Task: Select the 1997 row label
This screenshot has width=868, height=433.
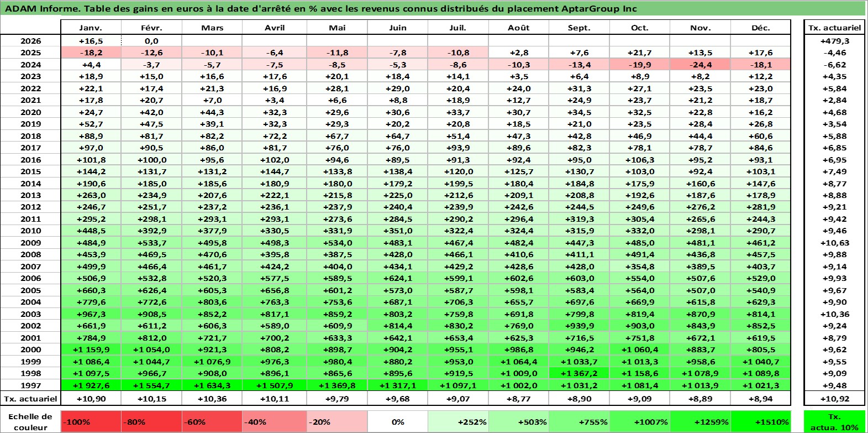Action: click(31, 385)
